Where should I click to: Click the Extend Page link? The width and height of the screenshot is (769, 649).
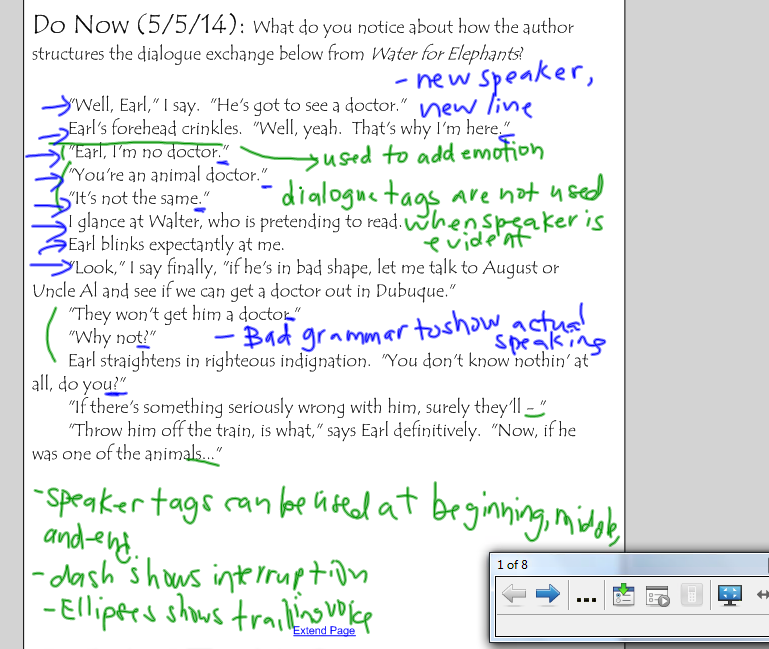click(324, 630)
